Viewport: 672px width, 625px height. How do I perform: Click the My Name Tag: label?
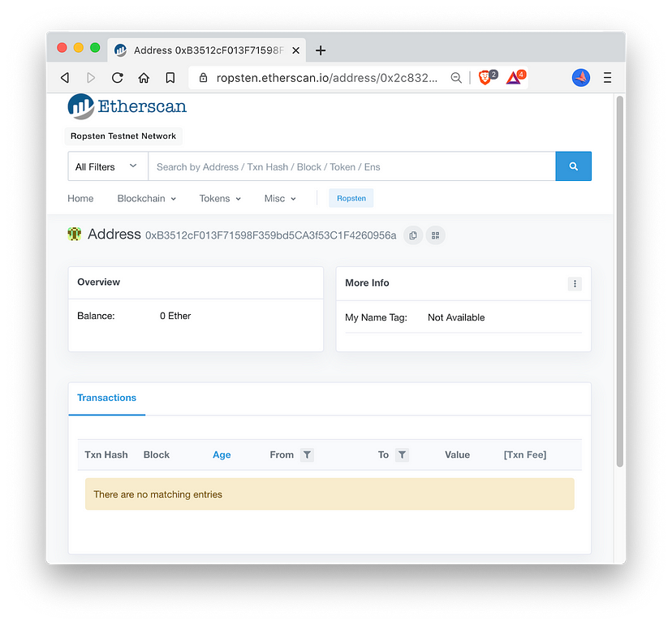coord(376,317)
